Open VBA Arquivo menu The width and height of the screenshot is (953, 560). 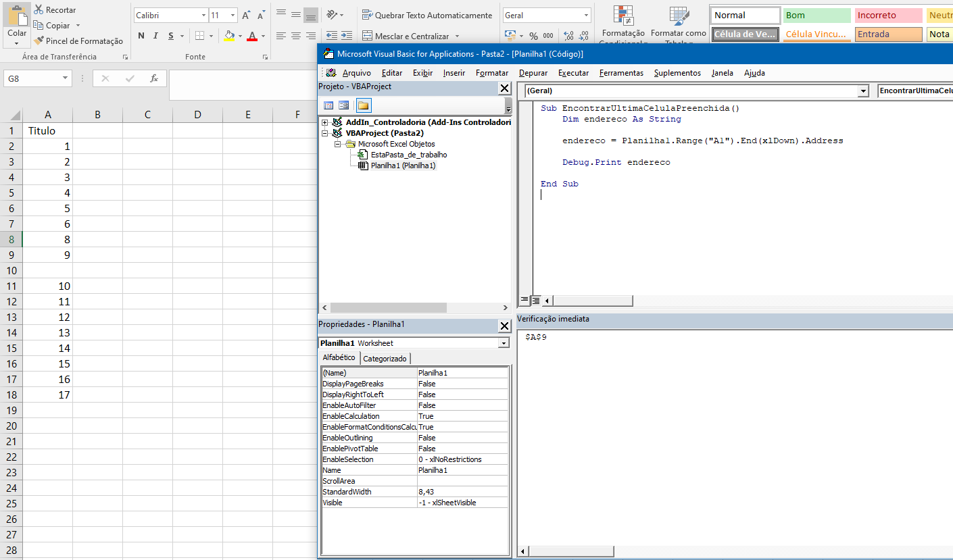pyautogui.click(x=356, y=73)
